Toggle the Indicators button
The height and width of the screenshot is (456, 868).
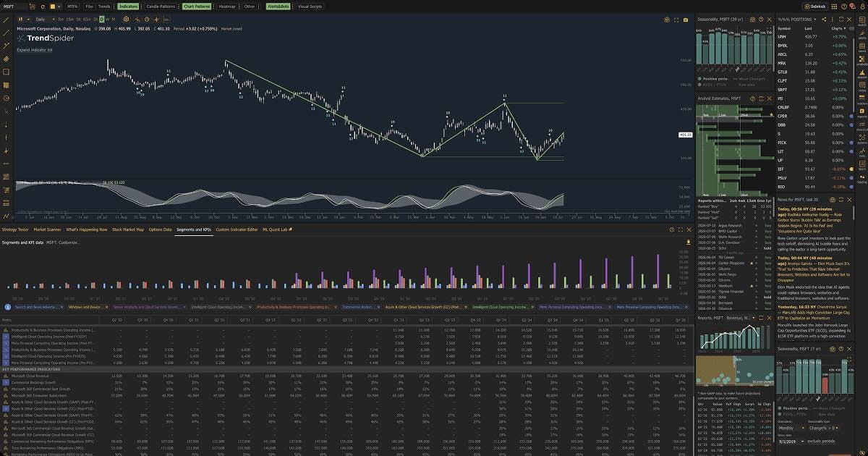point(128,6)
